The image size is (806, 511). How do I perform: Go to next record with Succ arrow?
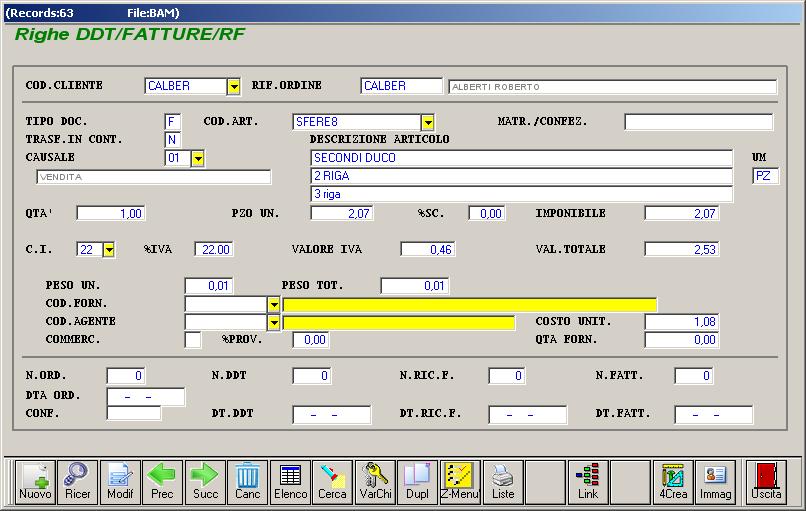(x=205, y=482)
